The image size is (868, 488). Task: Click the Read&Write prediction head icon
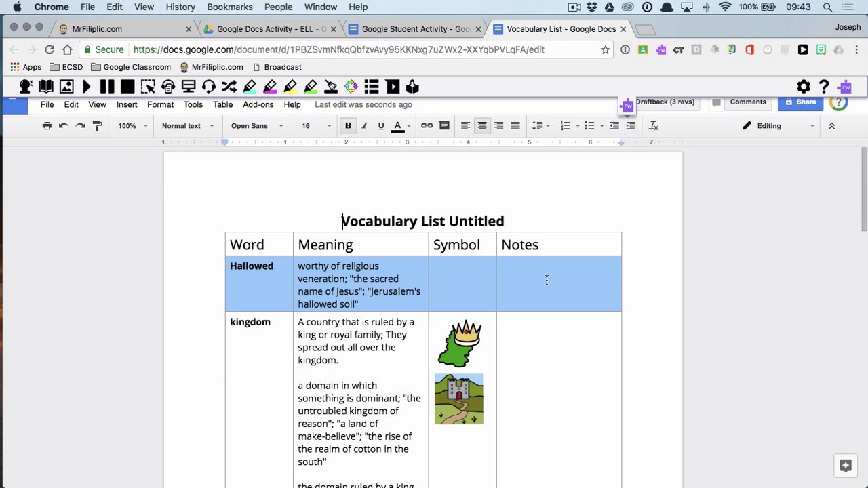tap(26, 87)
